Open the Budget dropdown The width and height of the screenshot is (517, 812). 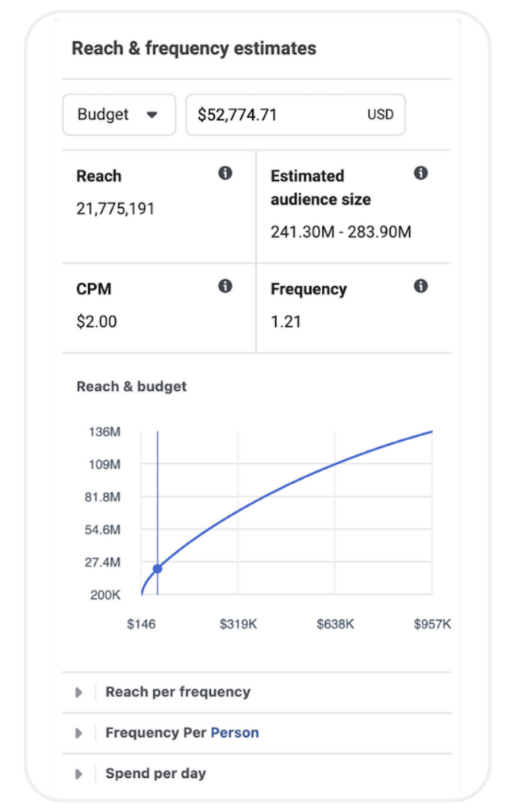(119, 114)
